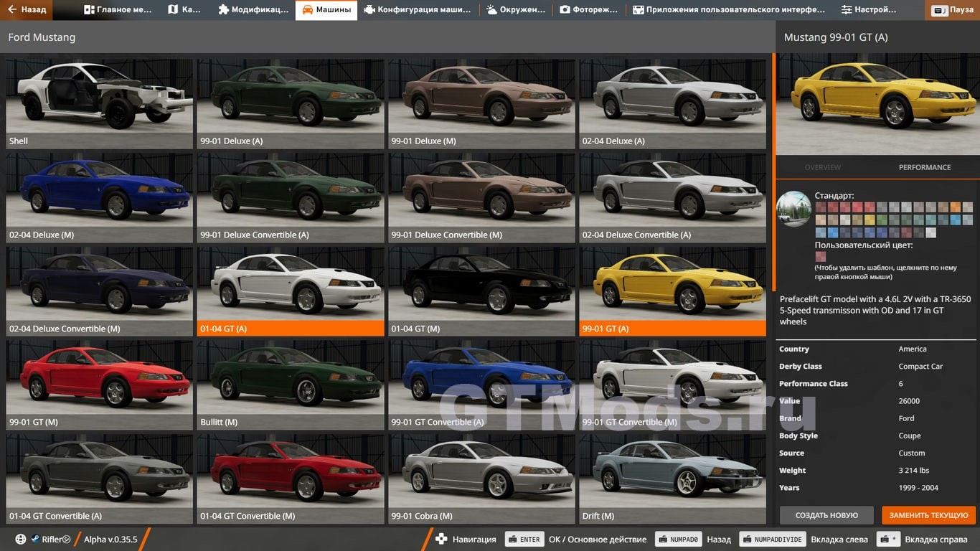The height and width of the screenshot is (551, 980).
Task: Click the Body Style value Coupe
Action: 910,435
